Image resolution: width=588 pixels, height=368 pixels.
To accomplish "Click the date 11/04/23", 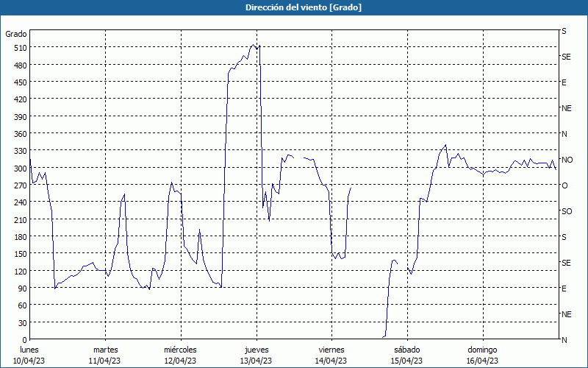I will click(104, 361).
